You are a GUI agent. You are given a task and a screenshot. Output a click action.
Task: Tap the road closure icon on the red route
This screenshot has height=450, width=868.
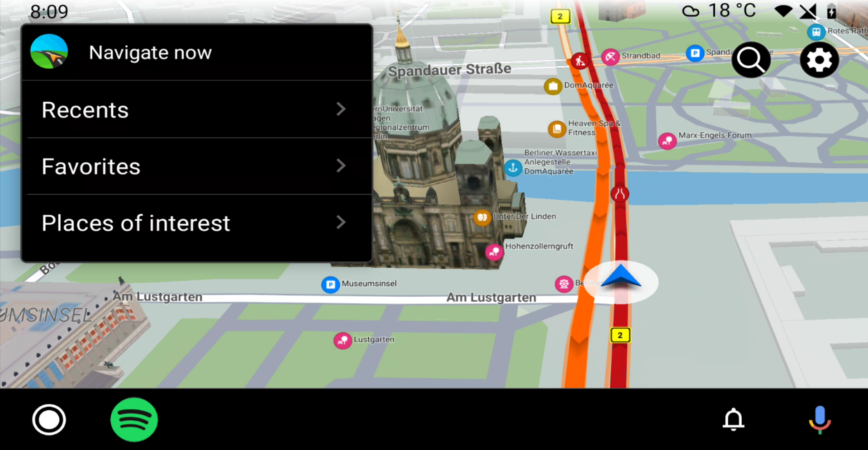coord(620,194)
